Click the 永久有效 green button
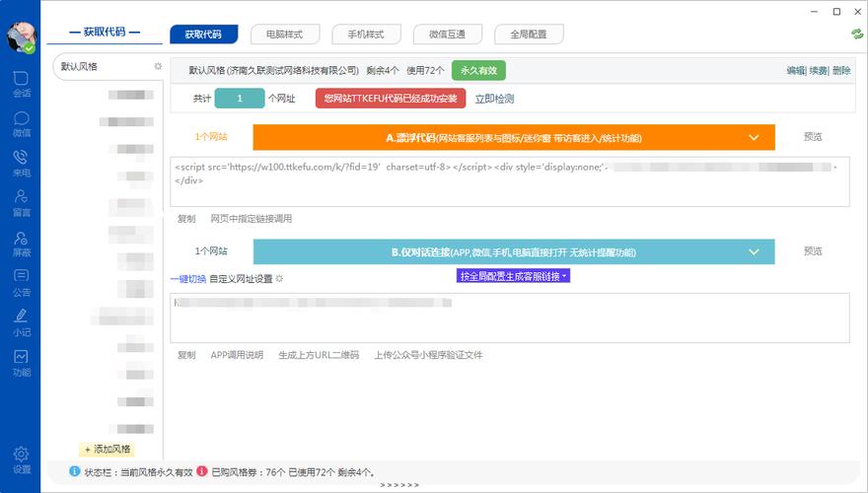 (x=478, y=71)
